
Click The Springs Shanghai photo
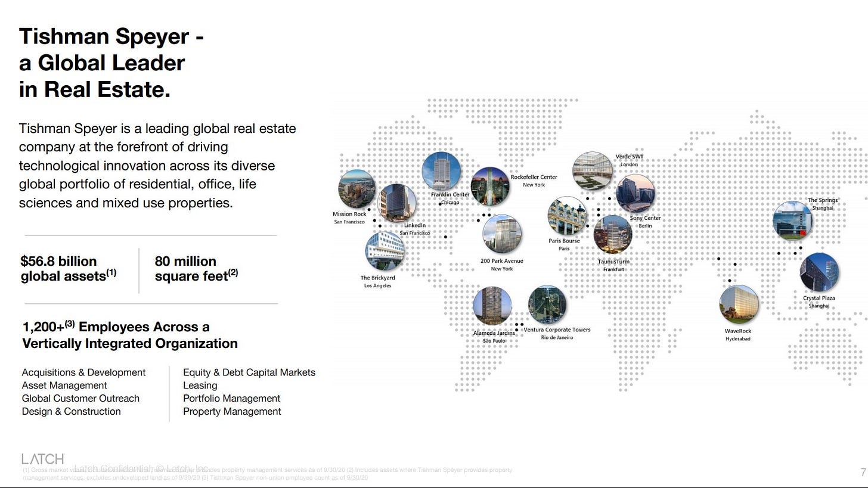coord(792,221)
